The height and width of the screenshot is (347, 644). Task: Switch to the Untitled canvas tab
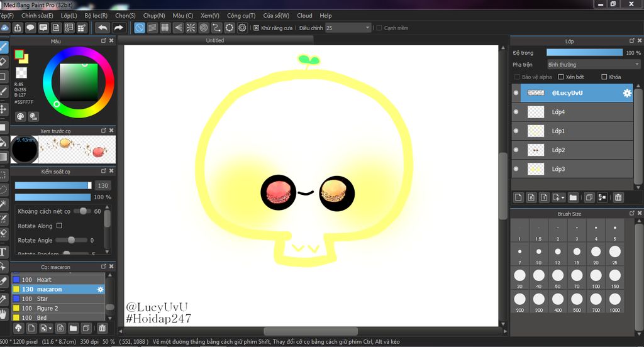(x=215, y=40)
